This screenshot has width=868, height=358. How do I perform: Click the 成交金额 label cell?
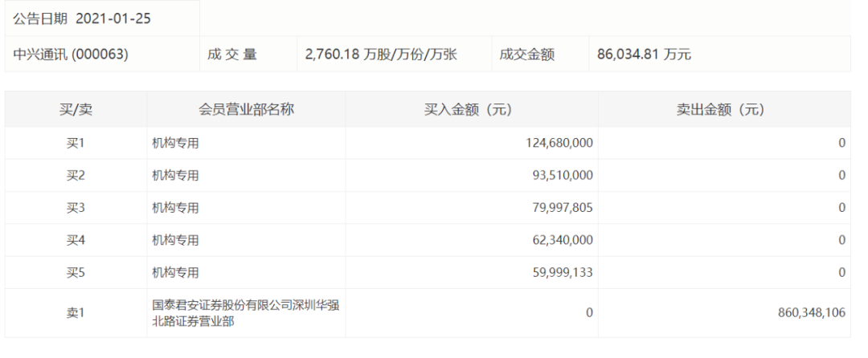click(x=526, y=55)
